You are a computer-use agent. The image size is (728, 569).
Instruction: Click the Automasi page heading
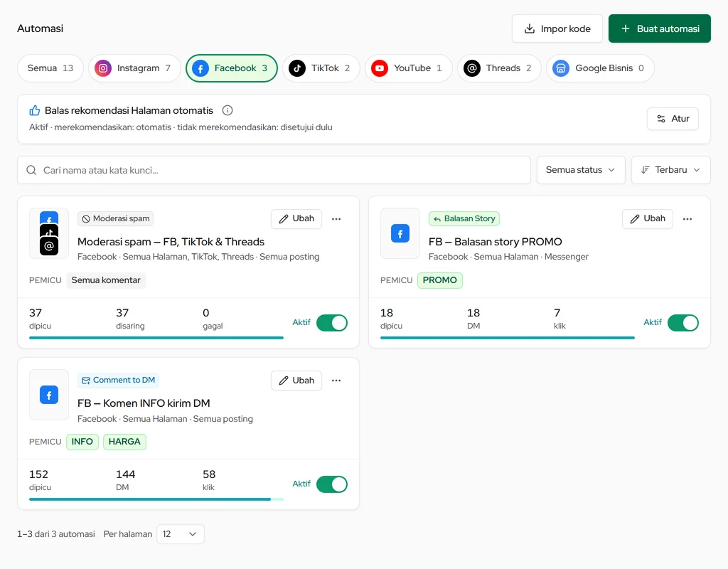point(41,28)
